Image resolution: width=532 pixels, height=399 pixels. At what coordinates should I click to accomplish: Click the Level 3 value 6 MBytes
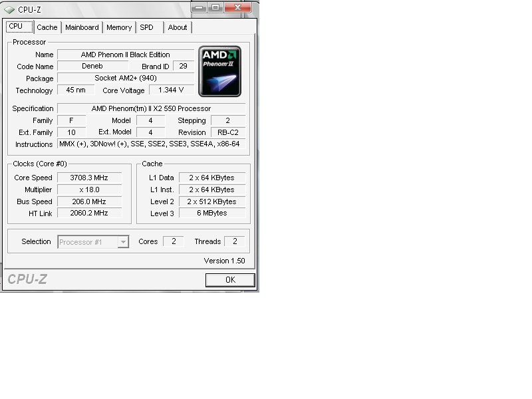212,213
